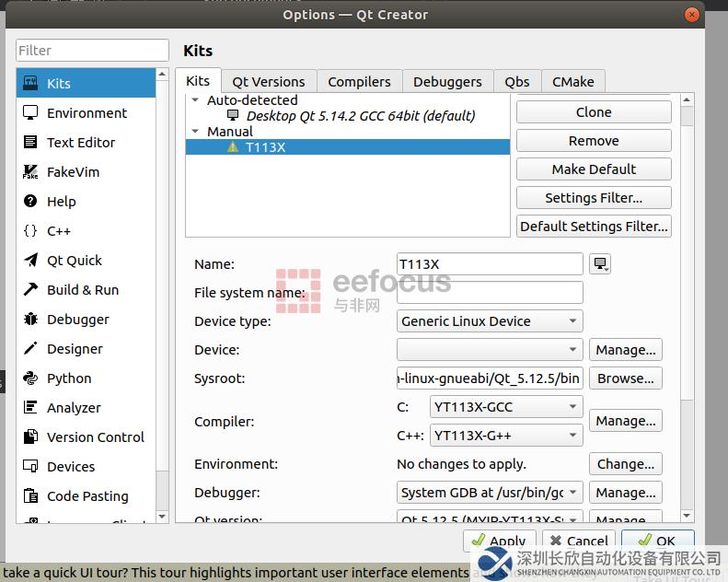Open Default Settings Filter... dialog
The width and height of the screenshot is (728, 582).
[x=594, y=227]
